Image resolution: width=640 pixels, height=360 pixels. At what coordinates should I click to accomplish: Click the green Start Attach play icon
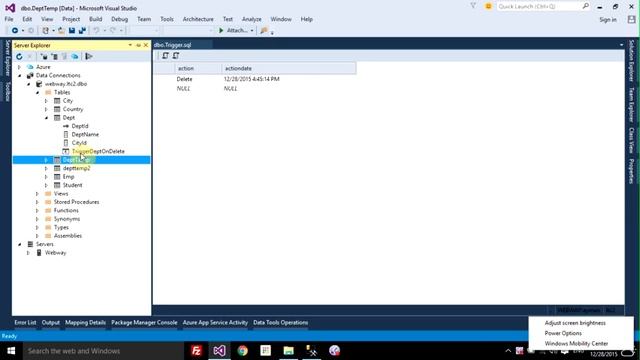click(x=221, y=31)
